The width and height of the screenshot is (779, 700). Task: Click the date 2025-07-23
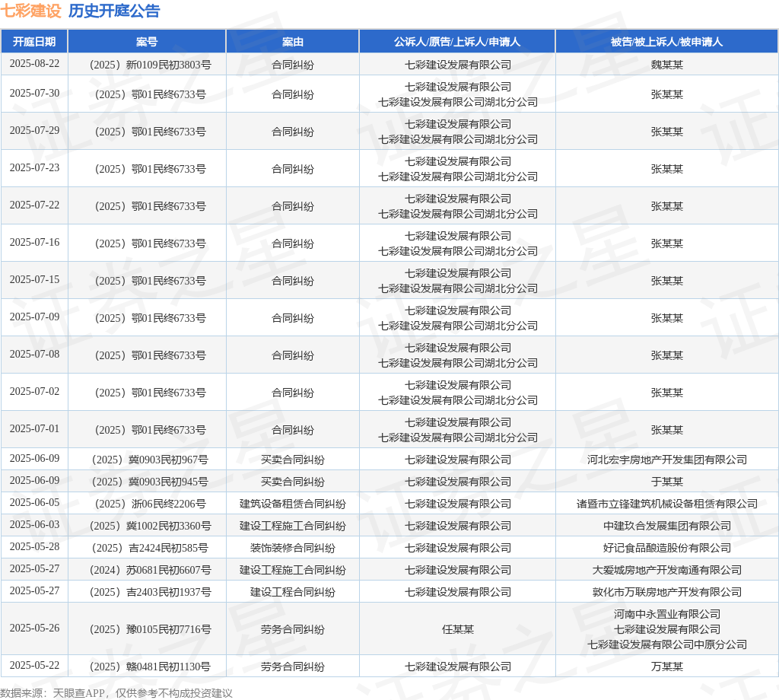pyautogui.click(x=34, y=168)
